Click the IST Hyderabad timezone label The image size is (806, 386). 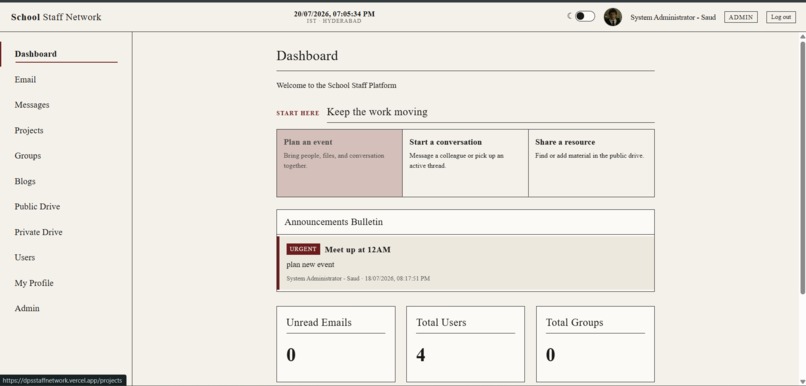334,21
